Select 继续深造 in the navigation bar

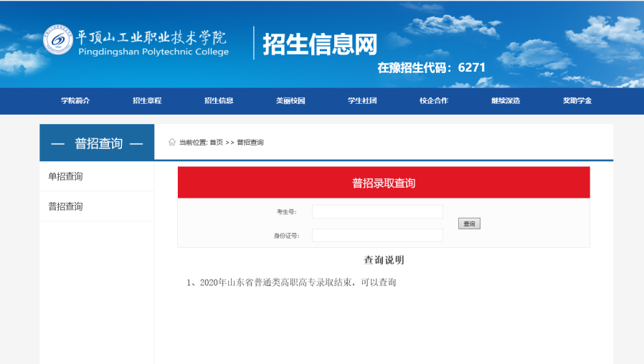click(506, 100)
